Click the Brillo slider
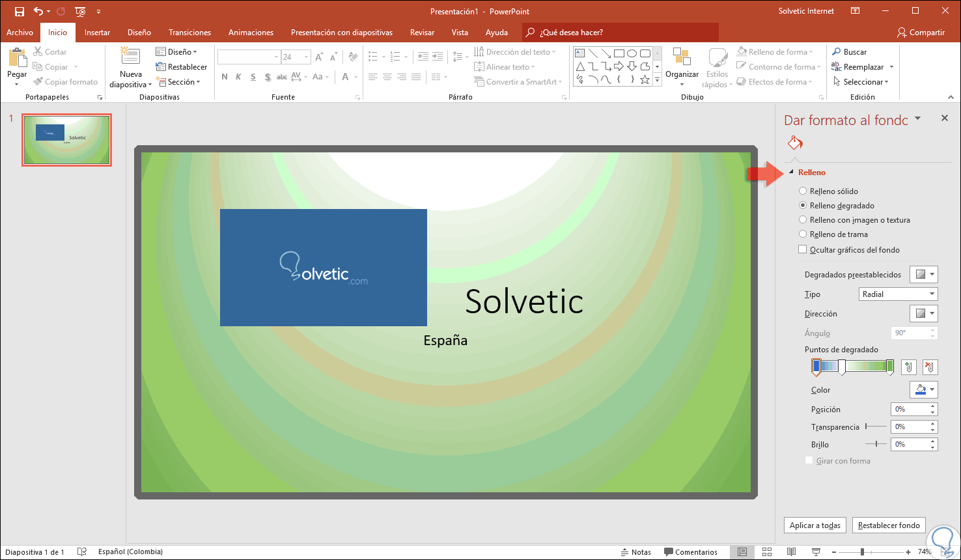 point(876,444)
